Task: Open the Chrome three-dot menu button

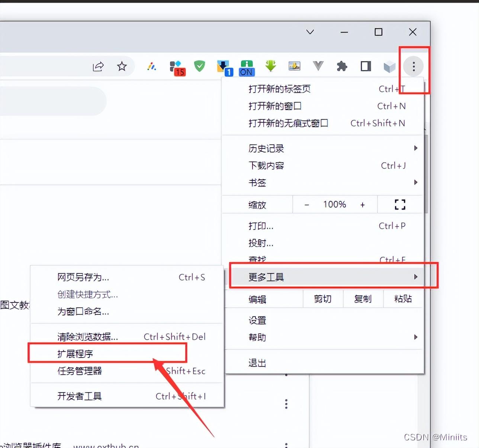Action: (x=414, y=67)
